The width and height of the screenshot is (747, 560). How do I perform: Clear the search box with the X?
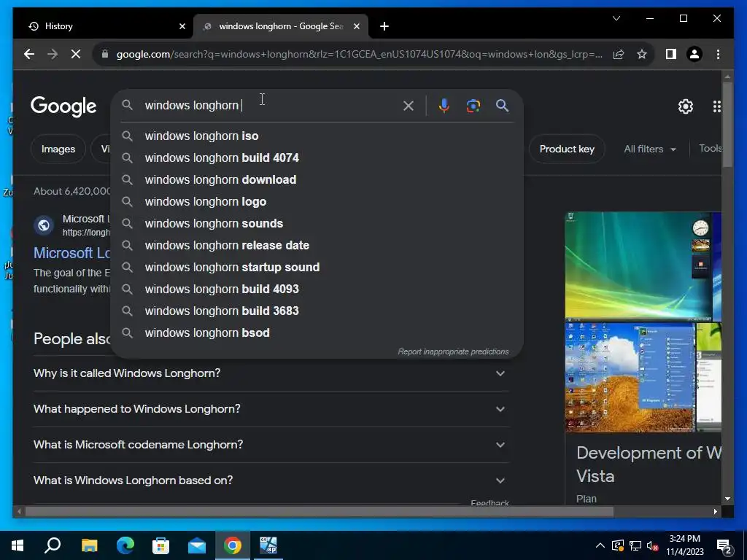coord(409,106)
